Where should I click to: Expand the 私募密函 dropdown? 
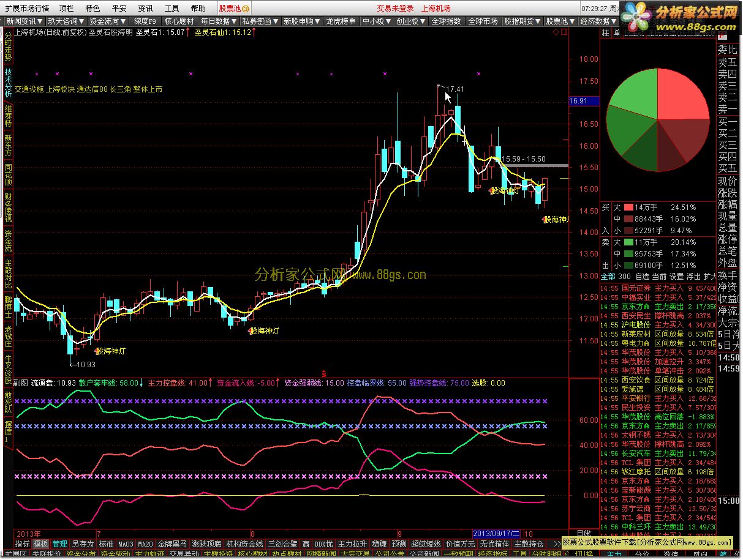pyautogui.click(x=259, y=21)
